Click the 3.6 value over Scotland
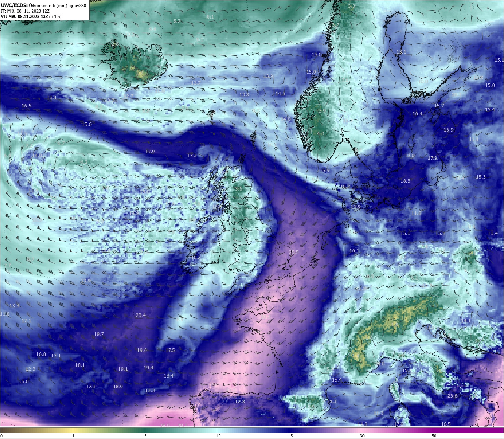504x439 pixels. pos(239,189)
